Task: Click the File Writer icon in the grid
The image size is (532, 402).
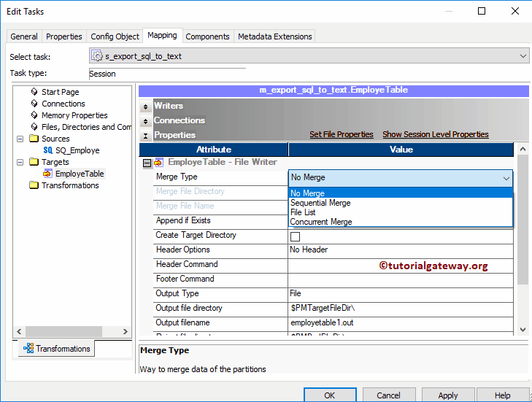Action: [159, 163]
